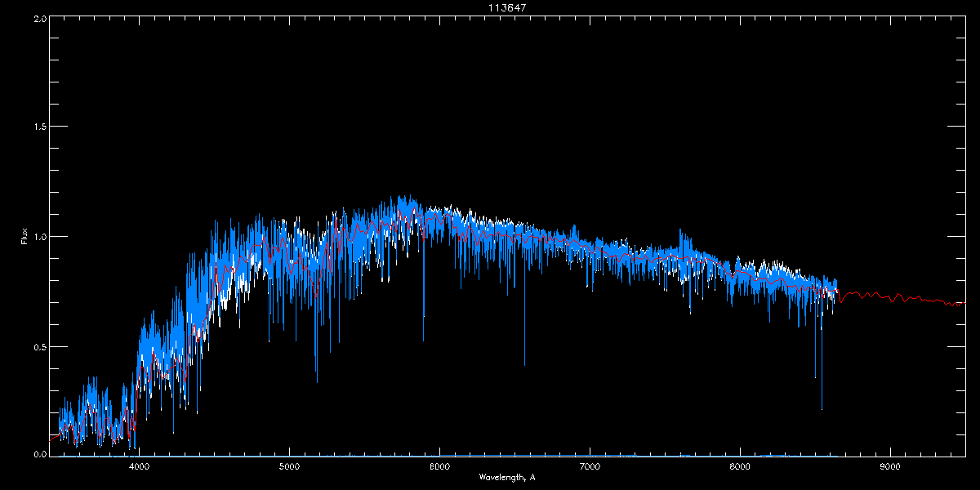Click the 0.5 y-axis tick label

pyautogui.click(x=38, y=346)
